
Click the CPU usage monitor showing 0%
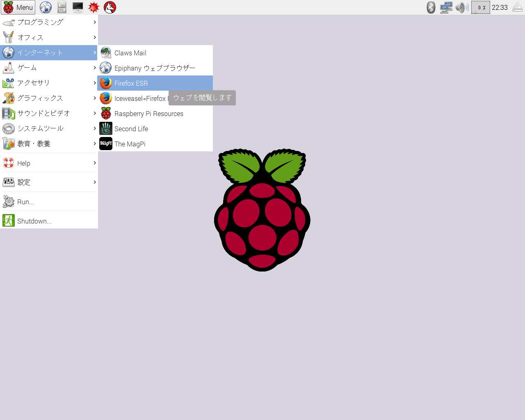point(481,7)
